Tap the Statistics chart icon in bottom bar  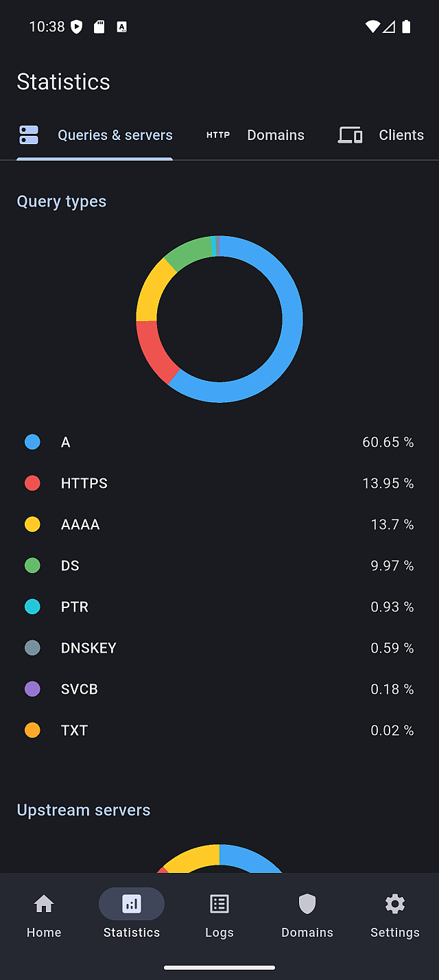pos(132,904)
